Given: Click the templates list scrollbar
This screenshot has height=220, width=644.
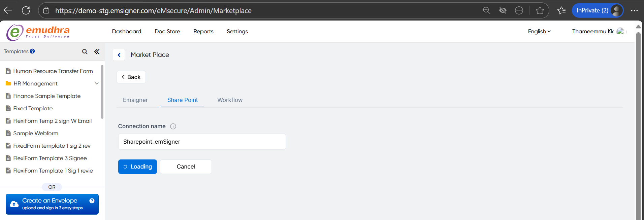Looking at the screenshot, I should [x=102, y=92].
